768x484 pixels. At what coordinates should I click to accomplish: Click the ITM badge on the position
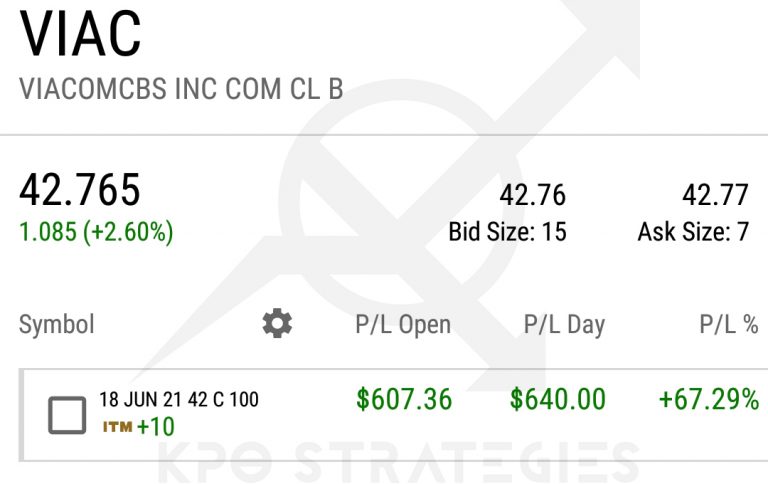click(x=117, y=427)
